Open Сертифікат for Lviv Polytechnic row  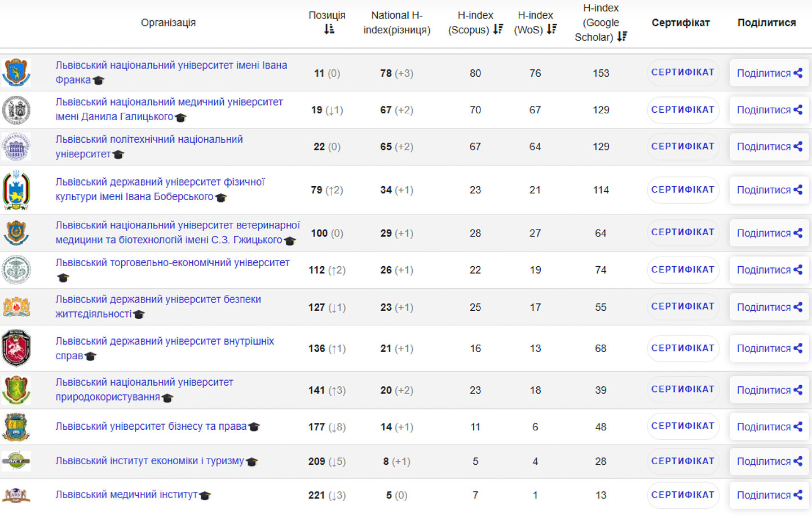pyautogui.click(x=683, y=147)
